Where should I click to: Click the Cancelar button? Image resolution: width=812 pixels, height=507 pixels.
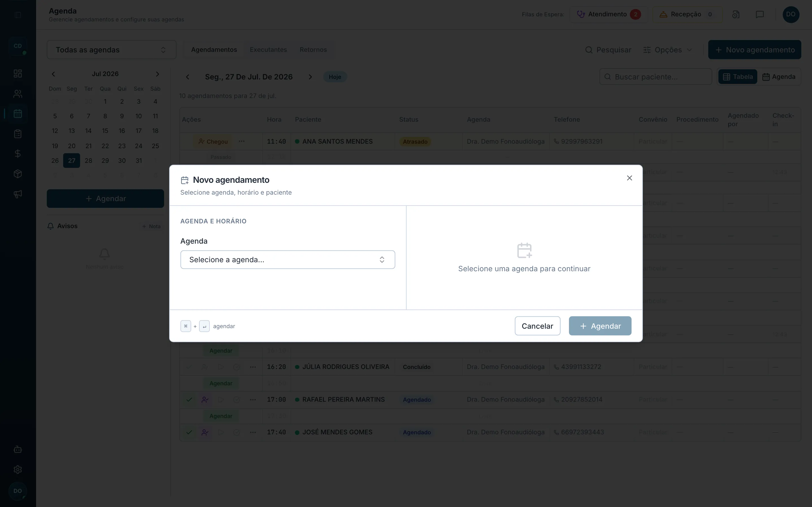[x=537, y=326]
